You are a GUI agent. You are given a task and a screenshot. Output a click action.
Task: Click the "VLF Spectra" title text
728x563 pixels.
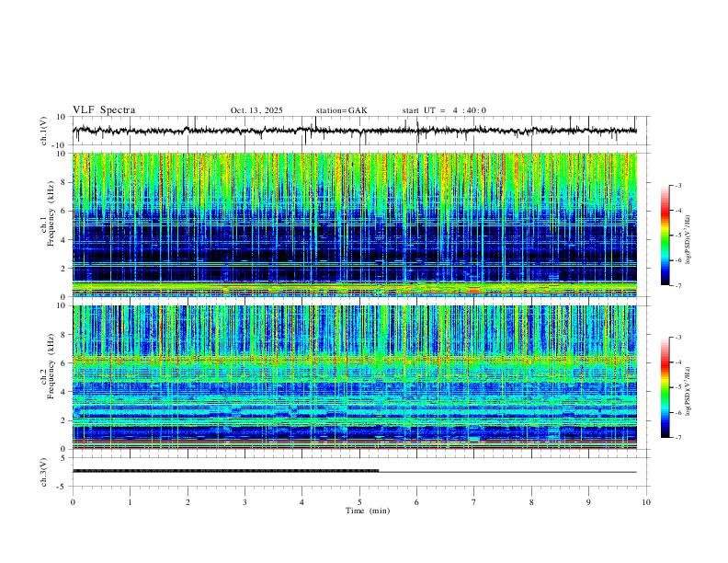104,110
